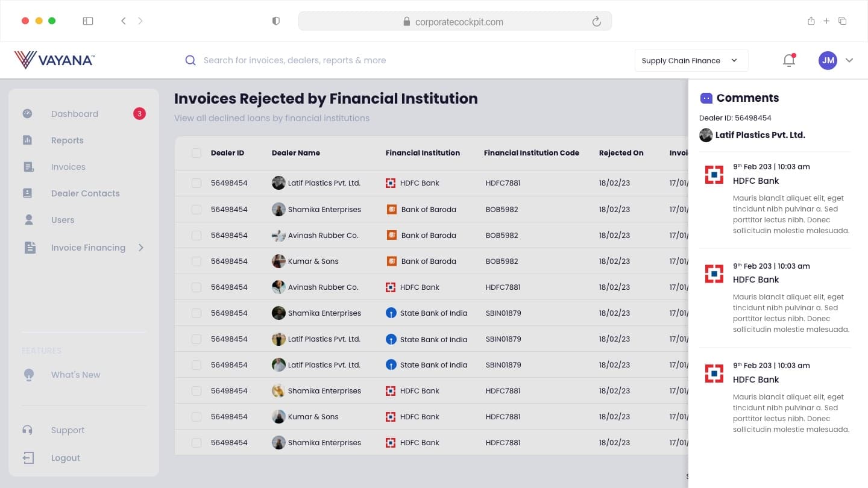Image resolution: width=868 pixels, height=488 pixels.
Task: Toggle the browser sidebar icon
Action: coord(88,21)
